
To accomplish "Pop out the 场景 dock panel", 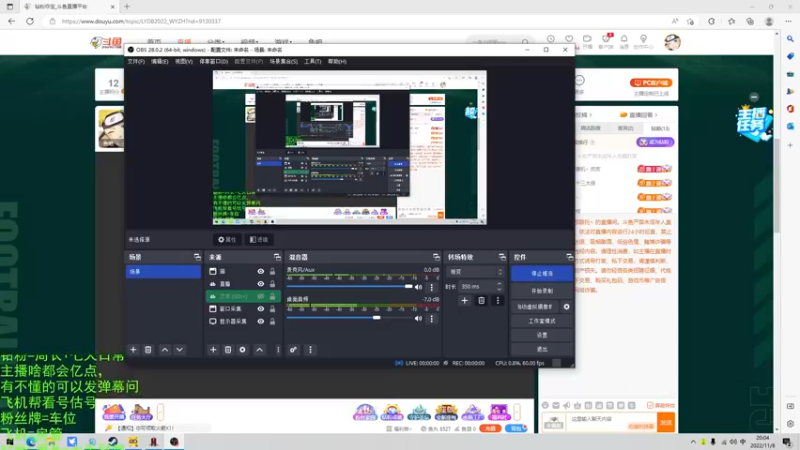I will tap(197, 257).
